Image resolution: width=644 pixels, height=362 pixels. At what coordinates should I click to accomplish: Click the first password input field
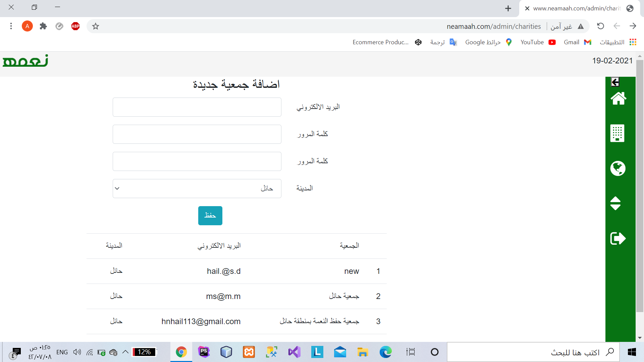[197, 134]
